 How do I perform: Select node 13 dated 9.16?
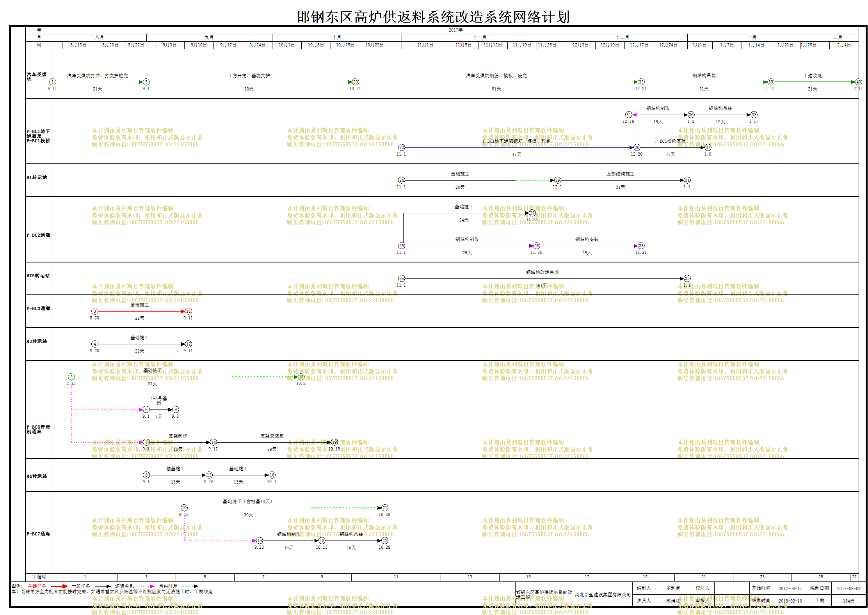tap(209, 475)
